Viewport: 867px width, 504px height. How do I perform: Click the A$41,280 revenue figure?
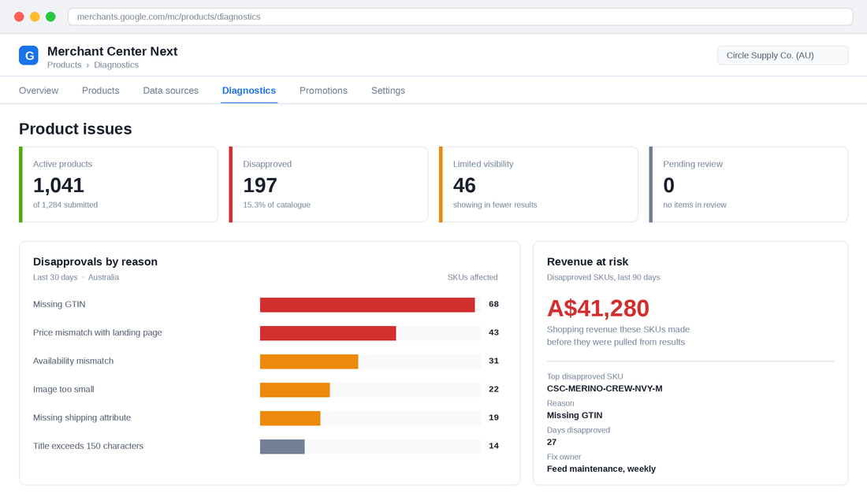click(598, 309)
